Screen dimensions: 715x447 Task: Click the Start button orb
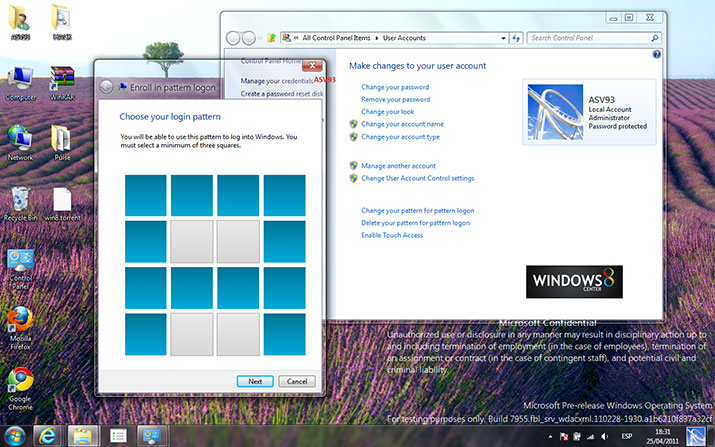pos(12,435)
